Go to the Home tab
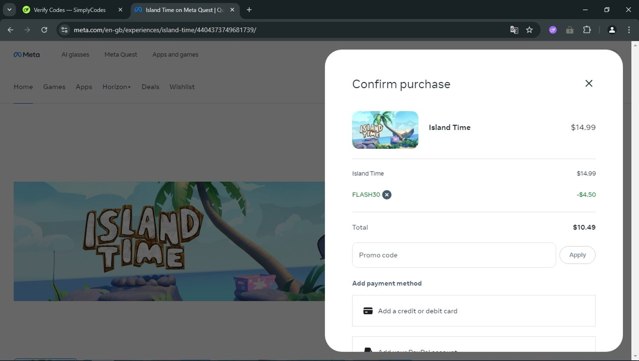639x361 pixels. click(23, 87)
